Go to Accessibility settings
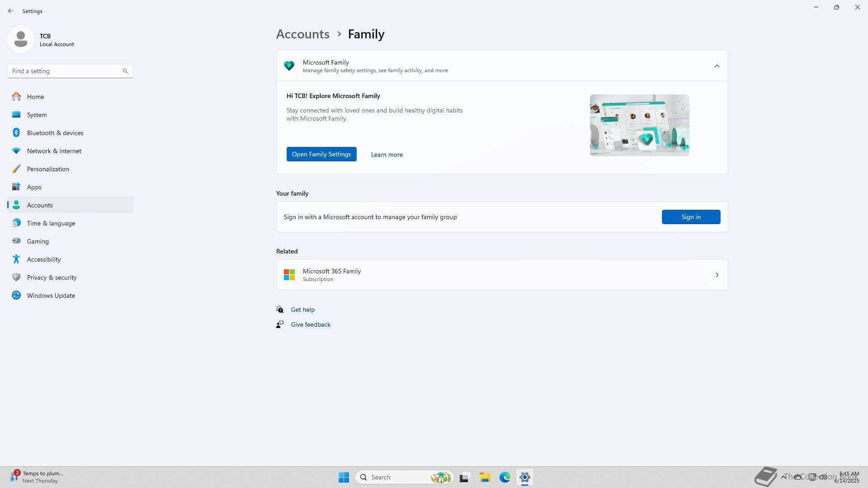The height and width of the screenshot is (488, 868). [44, 259]
